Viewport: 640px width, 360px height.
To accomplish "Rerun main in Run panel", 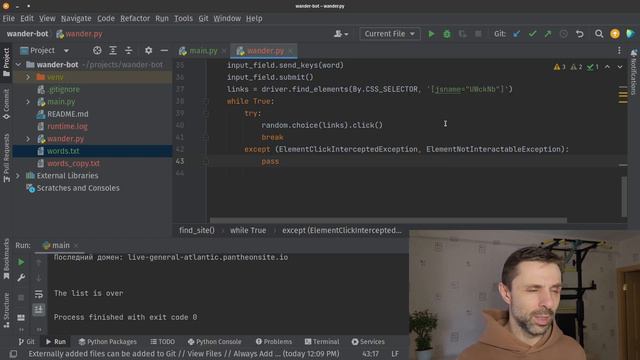I will pyautogui.click(x=21, y=262).
